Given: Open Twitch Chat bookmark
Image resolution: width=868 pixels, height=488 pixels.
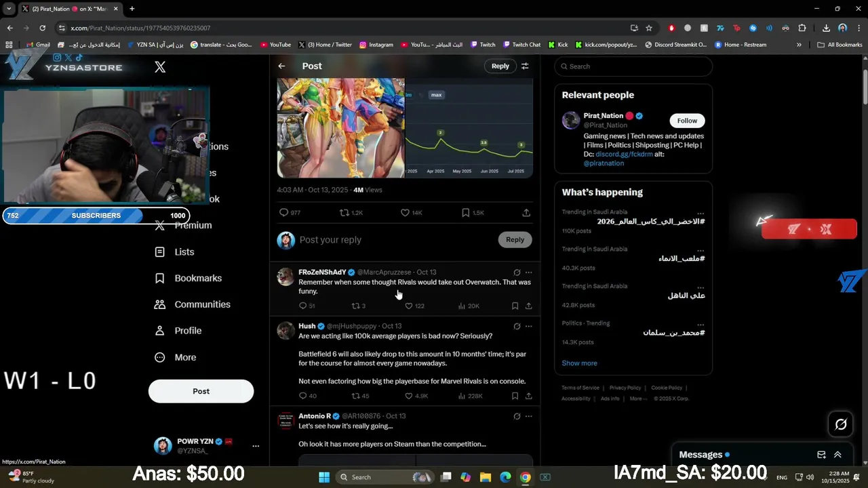Looking at the screenshot, I should click(x=521, y=45).
